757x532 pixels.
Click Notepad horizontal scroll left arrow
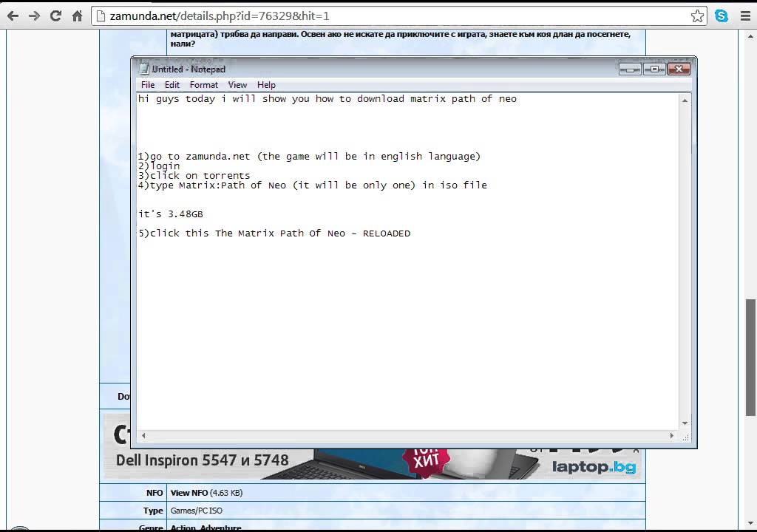[143, 435]
